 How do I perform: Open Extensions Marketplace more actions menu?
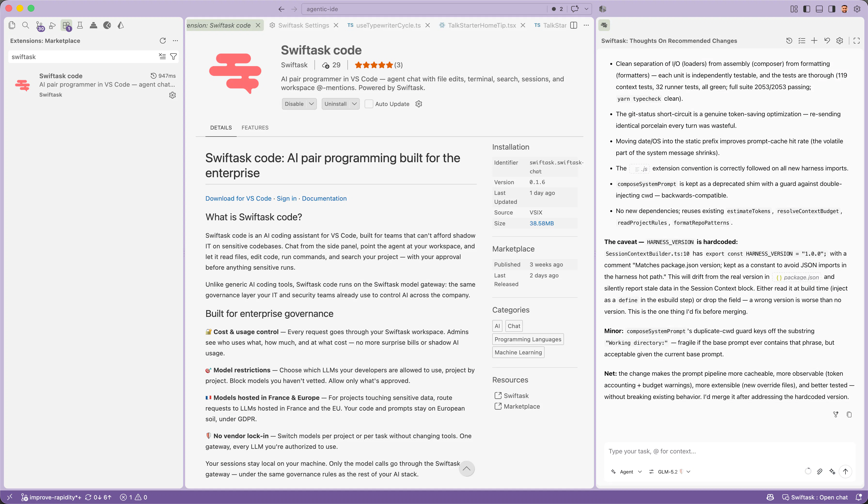175,41
